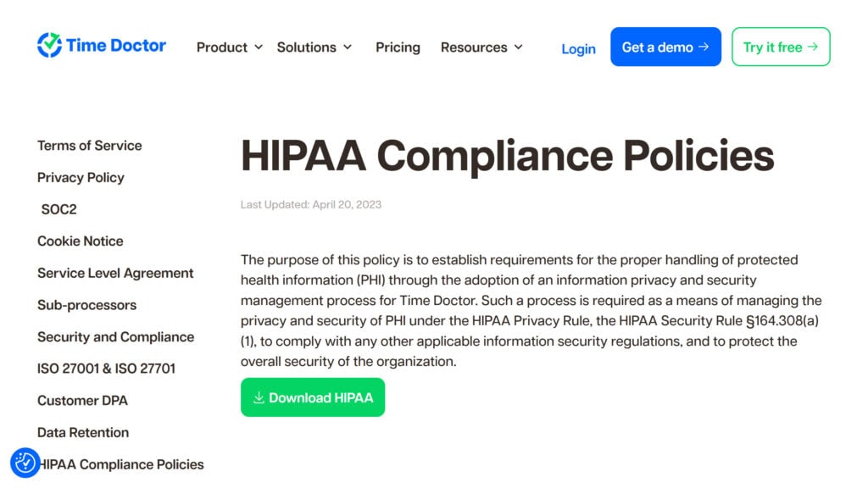Screen dimensions: 868x488
Task: Open the Privacy Policy page
Action: click(81, 178)
